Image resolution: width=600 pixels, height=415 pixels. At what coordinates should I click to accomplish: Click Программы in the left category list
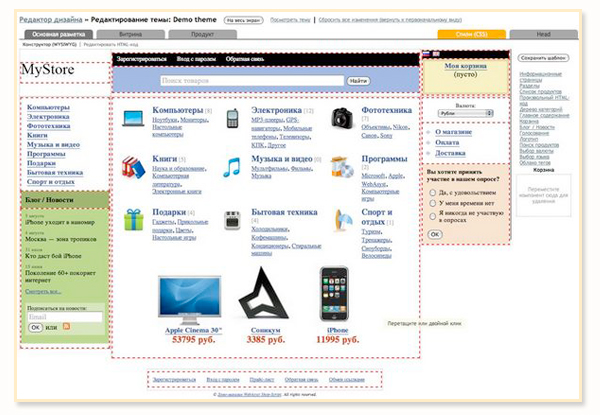[46, 154]
